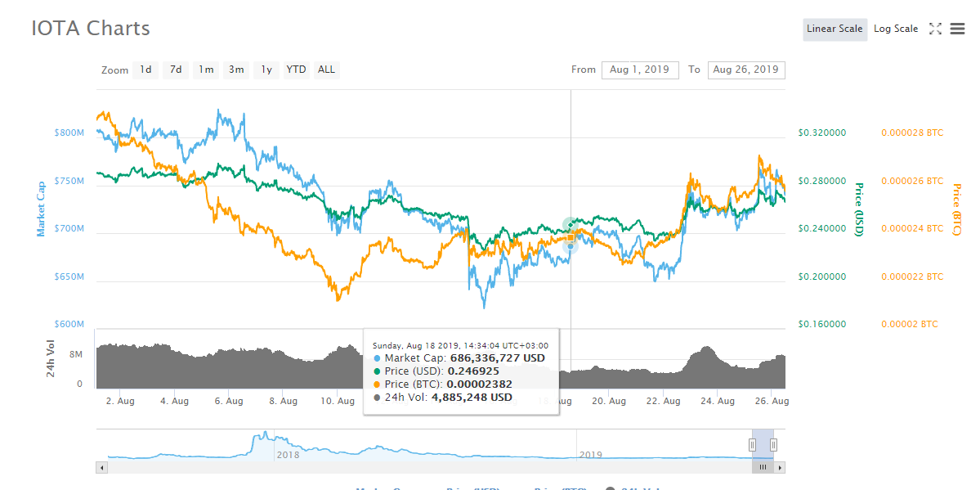Click the Price (BTC) axis title

point(955,209)
